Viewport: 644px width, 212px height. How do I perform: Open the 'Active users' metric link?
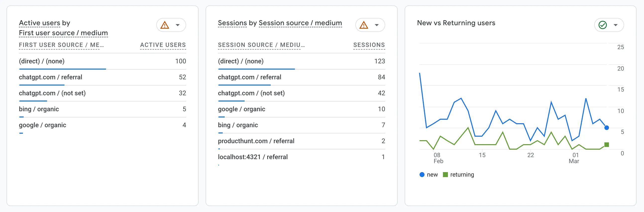tap(39, 23)
